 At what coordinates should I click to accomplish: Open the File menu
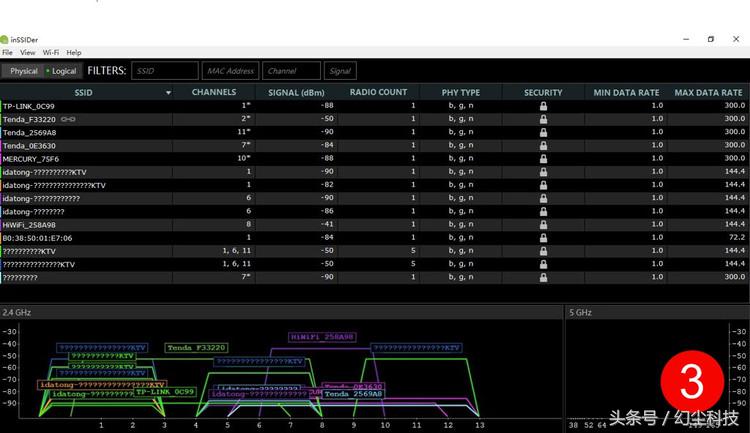click(x=7, y=52)
